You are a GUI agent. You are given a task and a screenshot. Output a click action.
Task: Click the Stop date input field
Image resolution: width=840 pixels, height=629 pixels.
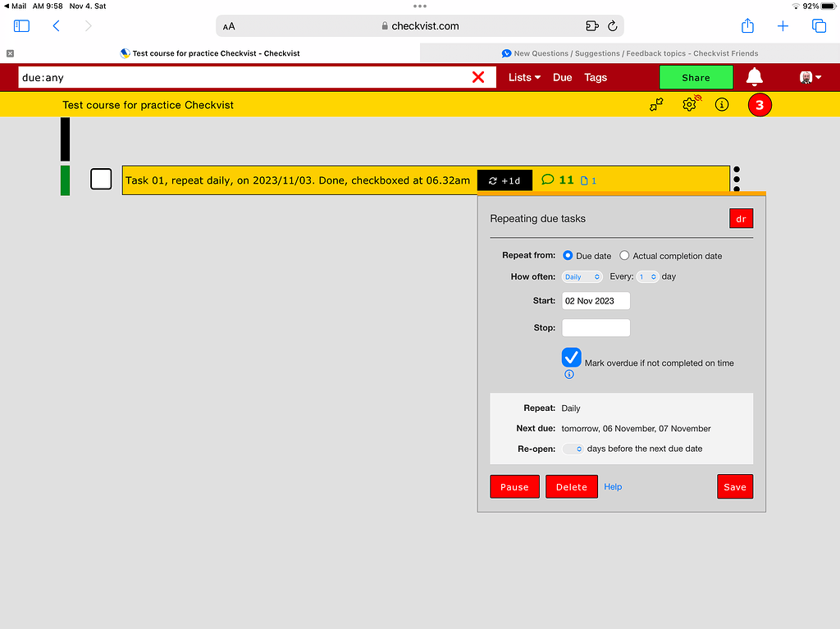pos(596,328)
